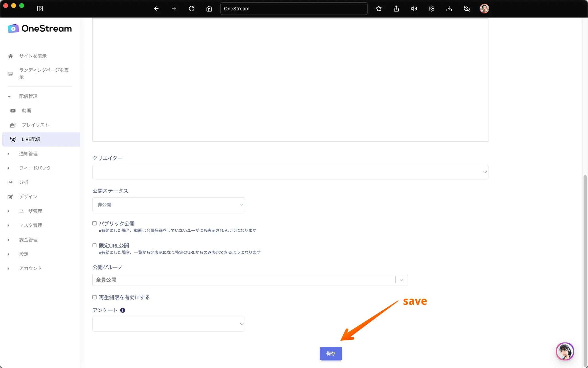
Task: Enable the パブリック公開 checkbox
Action: [x=94, y=223]
